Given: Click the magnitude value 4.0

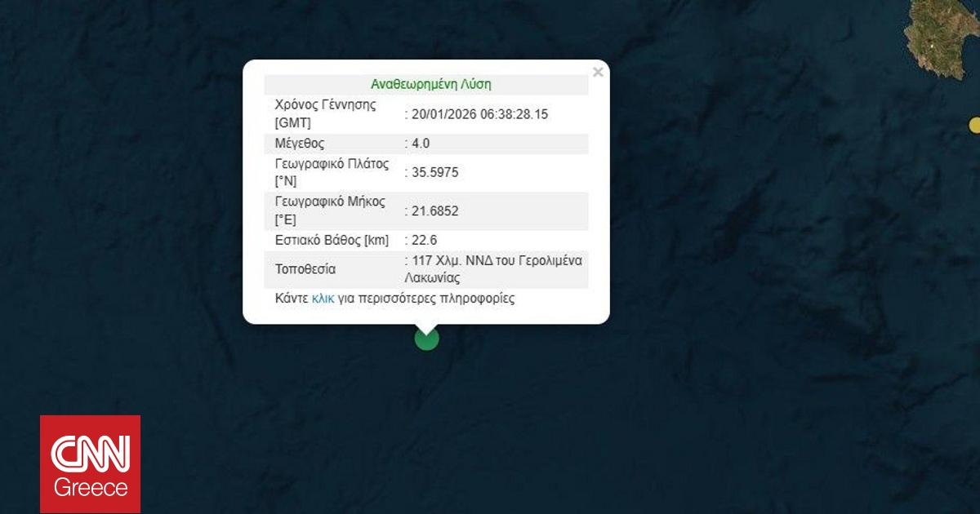Looking at the screenshot, I should click(x=421, y=144).
